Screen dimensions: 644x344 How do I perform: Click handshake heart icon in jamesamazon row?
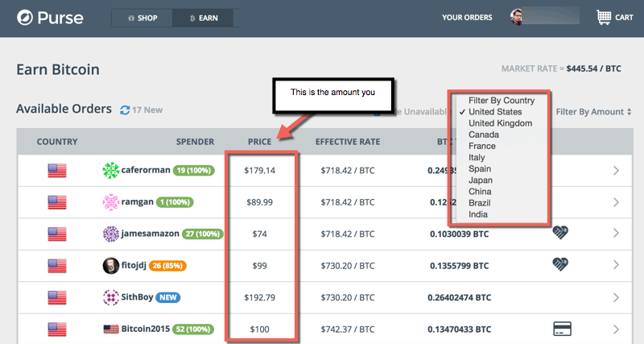[x=560, y=233]
